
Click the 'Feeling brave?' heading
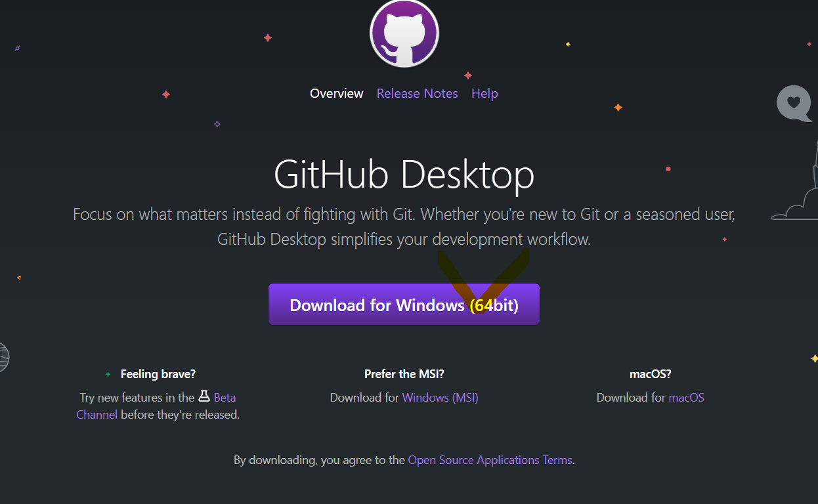tap(158, 374)
